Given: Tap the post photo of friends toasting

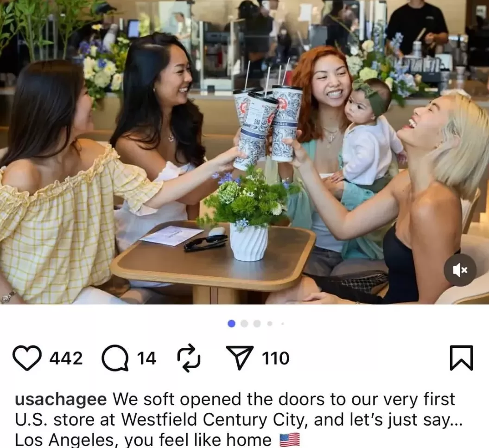Looking at the screenshot, I should [245, 152].
